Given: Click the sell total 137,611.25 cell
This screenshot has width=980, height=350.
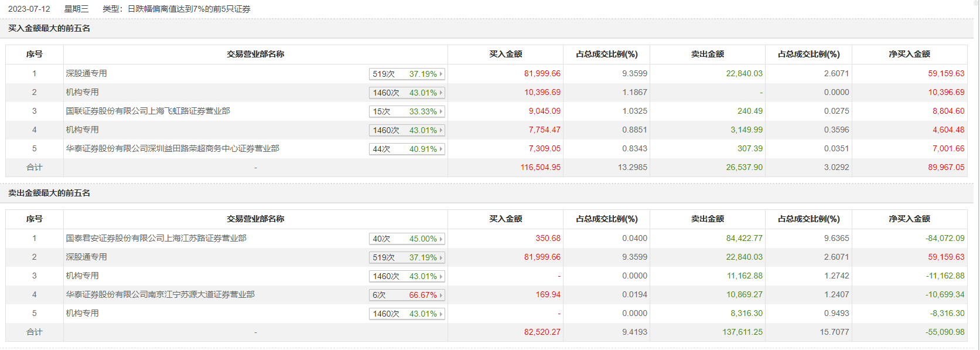Looking at the screenshot, I should coord(742,332).
